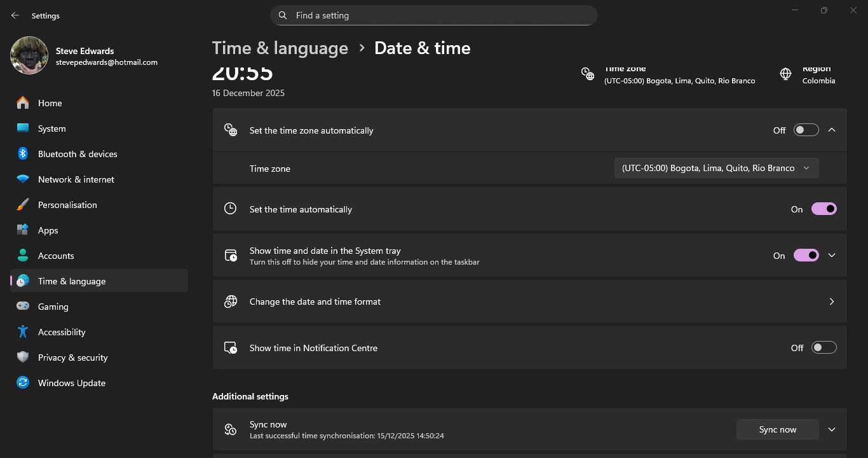Click the Gaming controller icon
The width and height of the screenshot is (868, 458).
(x=23, y=307)
